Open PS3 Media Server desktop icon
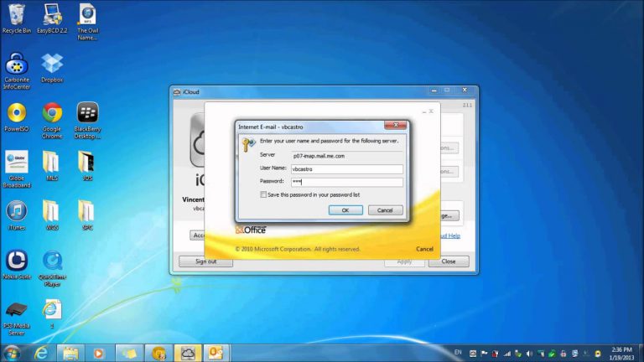The image size is (644, 362). coord(17,318)
